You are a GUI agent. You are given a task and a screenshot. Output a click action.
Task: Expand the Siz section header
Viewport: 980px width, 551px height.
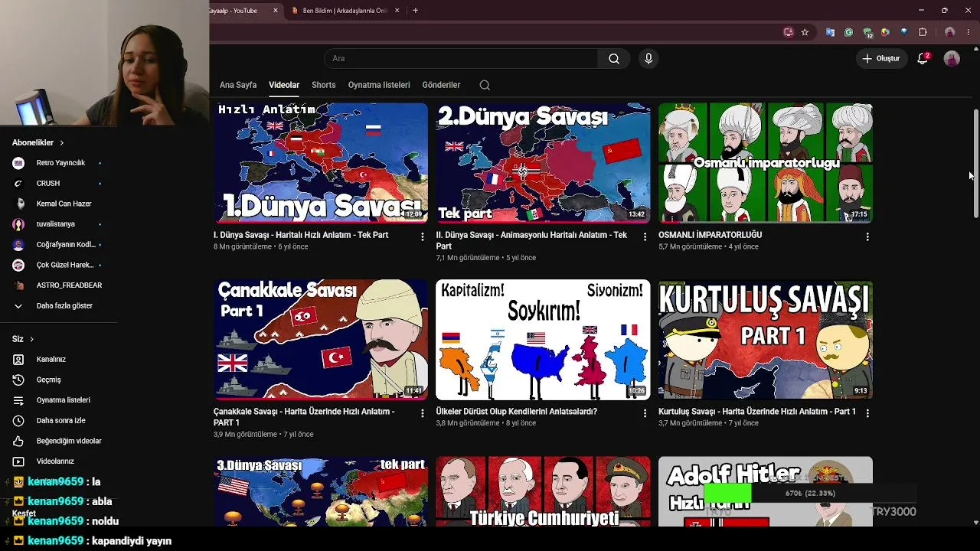[22, 339]
